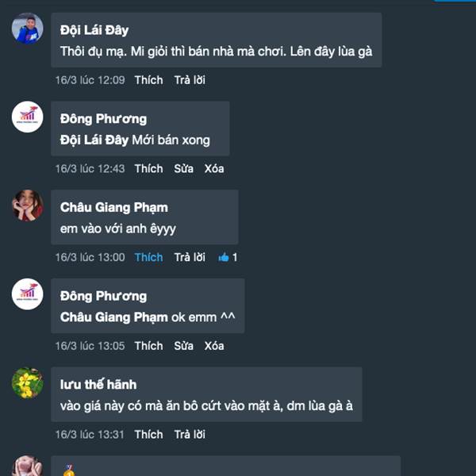476x476 pixels.
Task: Click lưu thế hãnh's yellow flower avatar
Action: (x=27, y=383)
